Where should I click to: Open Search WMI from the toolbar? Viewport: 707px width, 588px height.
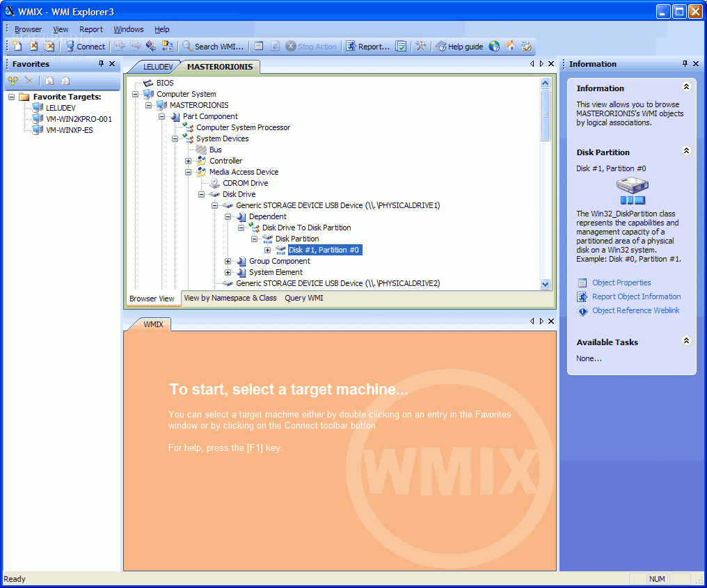(213, 47)
